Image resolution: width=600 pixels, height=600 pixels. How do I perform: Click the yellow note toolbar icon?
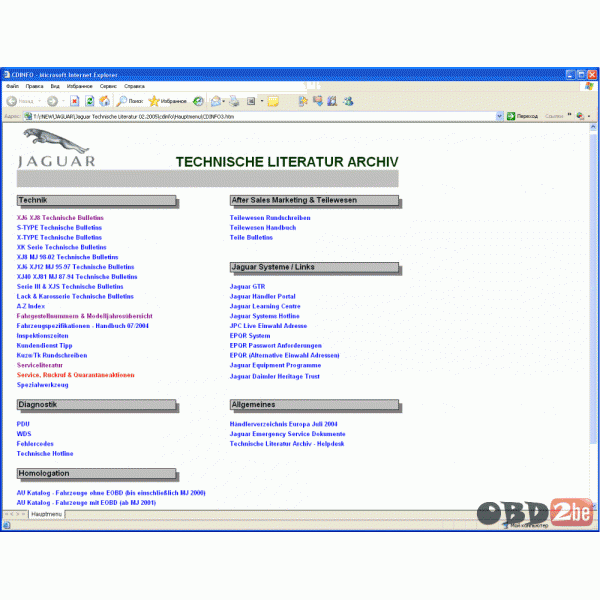click(273, 101)
